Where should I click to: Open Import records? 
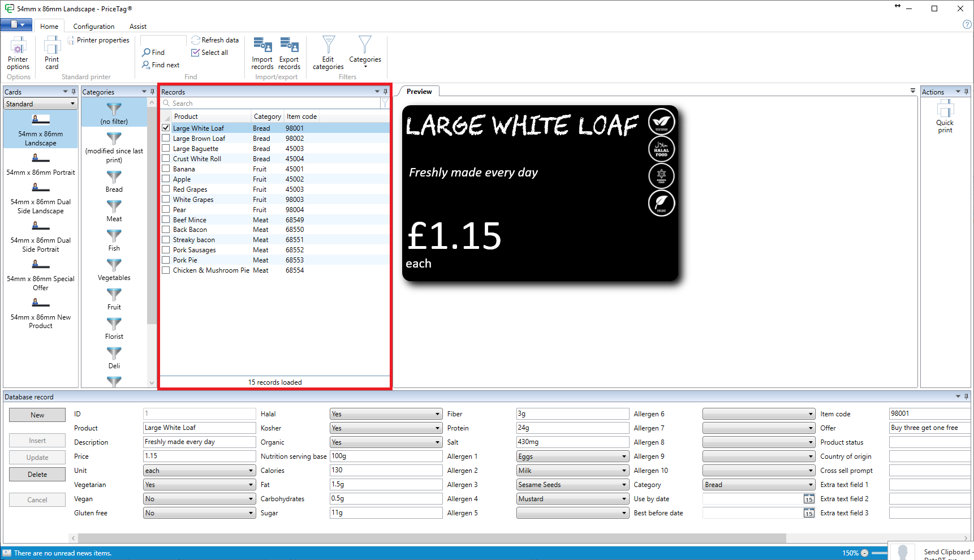(x=262, y=53)
